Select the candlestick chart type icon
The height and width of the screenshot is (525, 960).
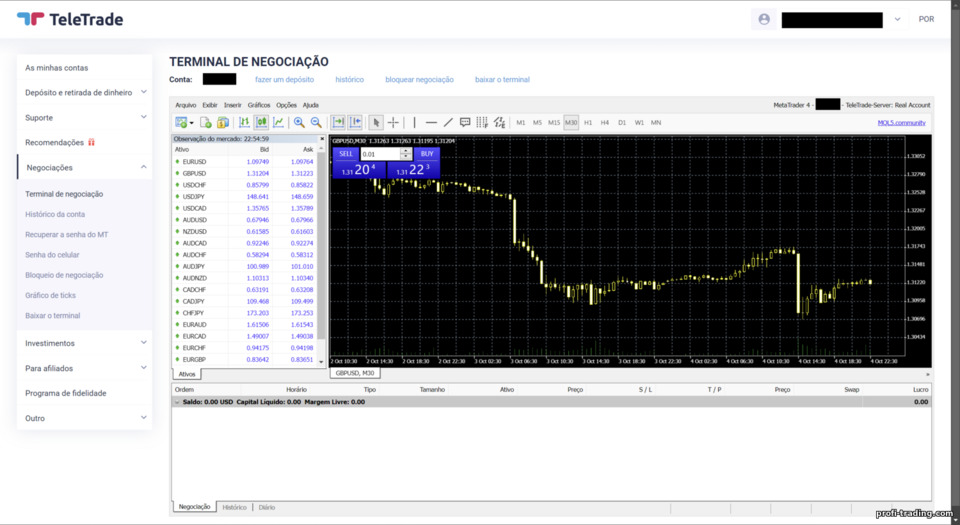click(261, 122)
